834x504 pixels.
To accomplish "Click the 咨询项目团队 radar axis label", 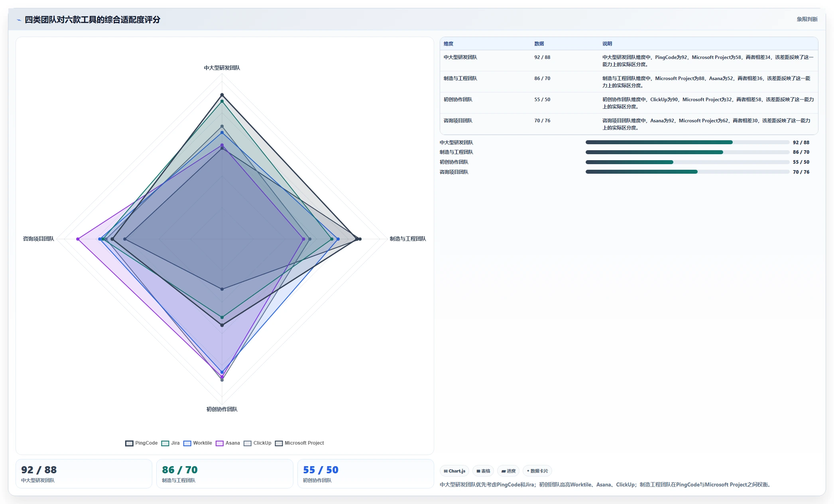I will coord(39,239).
